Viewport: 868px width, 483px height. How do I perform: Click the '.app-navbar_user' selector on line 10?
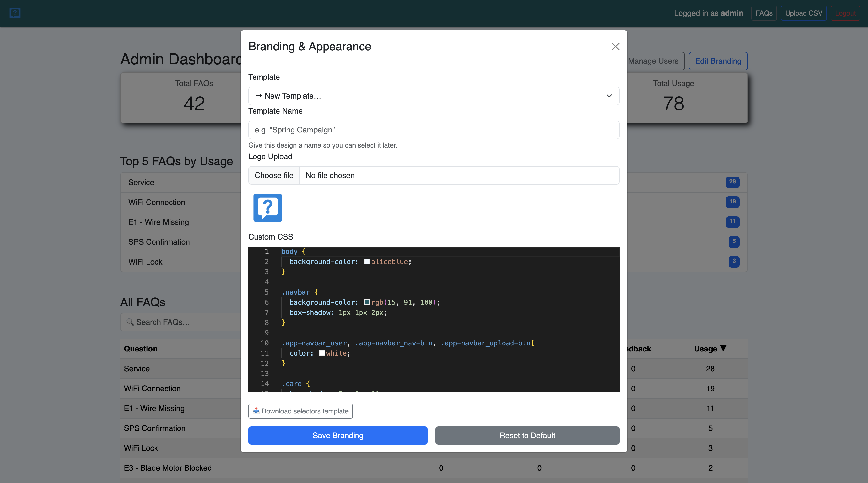click(314, 343)
